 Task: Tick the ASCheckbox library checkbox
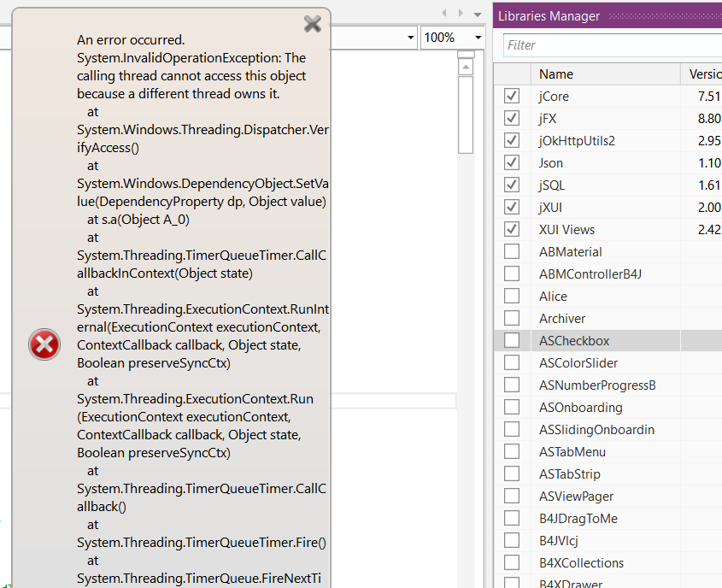point(512,340)
